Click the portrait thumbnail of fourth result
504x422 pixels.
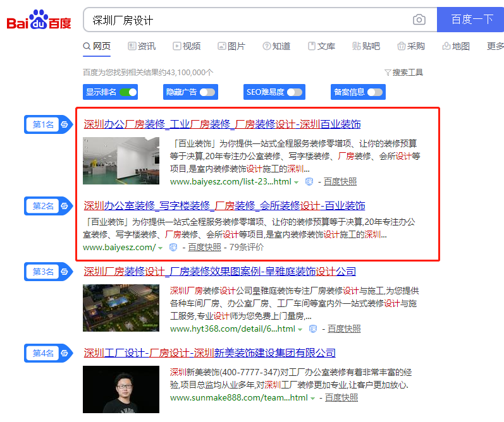tap(121, 389)
